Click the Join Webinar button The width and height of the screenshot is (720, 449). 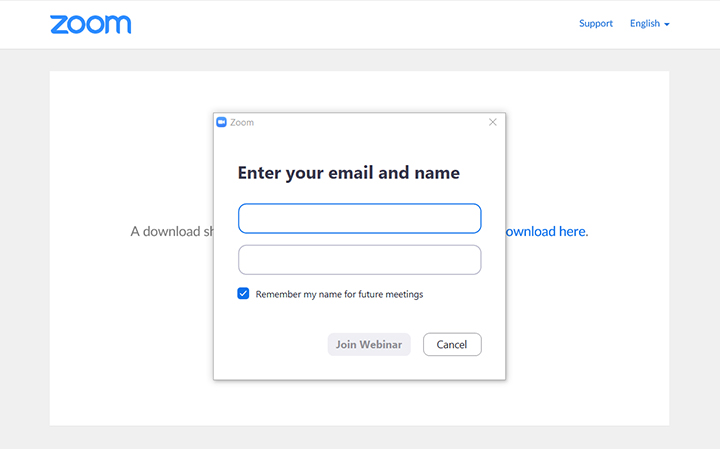pyautogui.click(x=369, y=344)
